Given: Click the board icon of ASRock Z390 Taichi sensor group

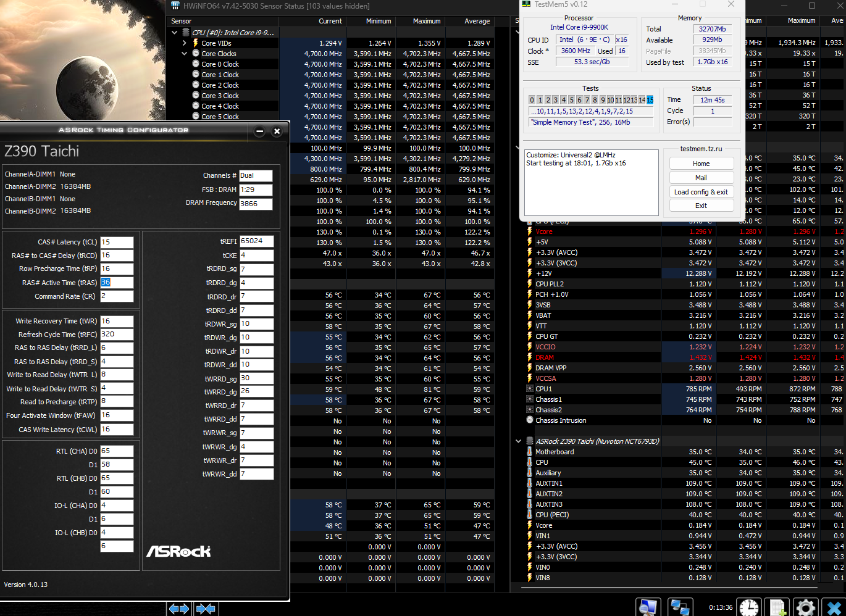Looking at the screenshot, I should pyautogui.click(x=529, y=441).
